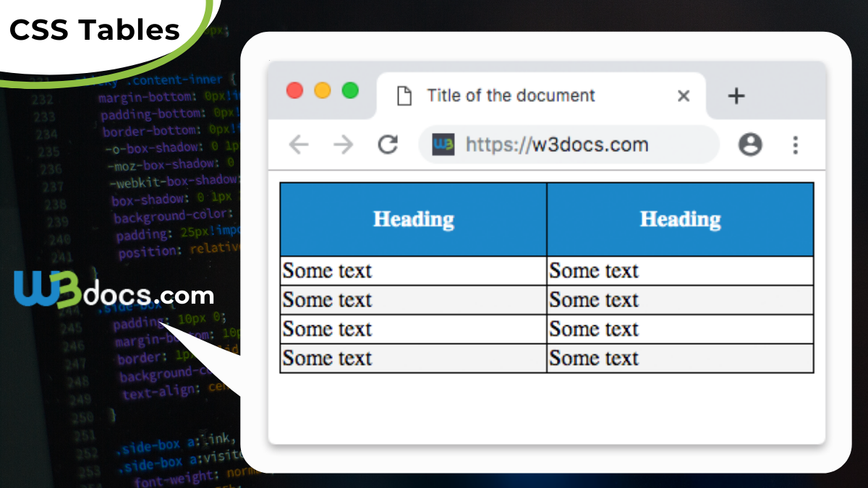
Task: Click the green traffic light button
Action: 350,90
